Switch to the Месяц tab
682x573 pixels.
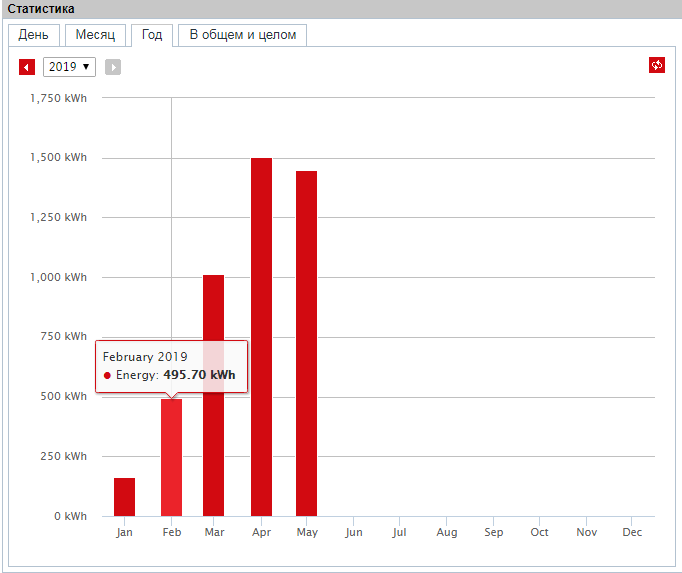[95, 35]
